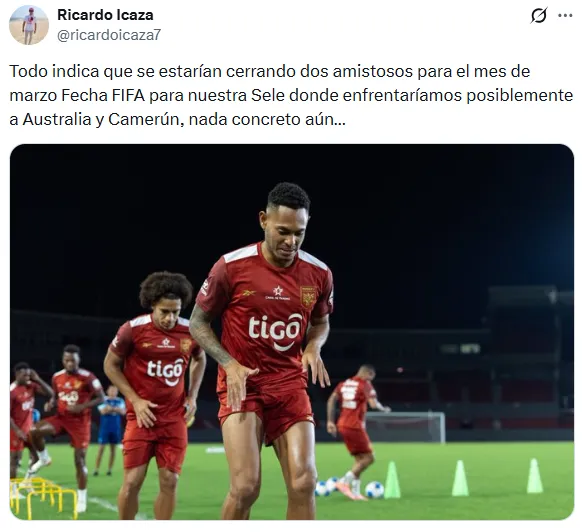
Task: Click the yellow agility hurdles
Action: pyautogui.click(x=43, y=498)
